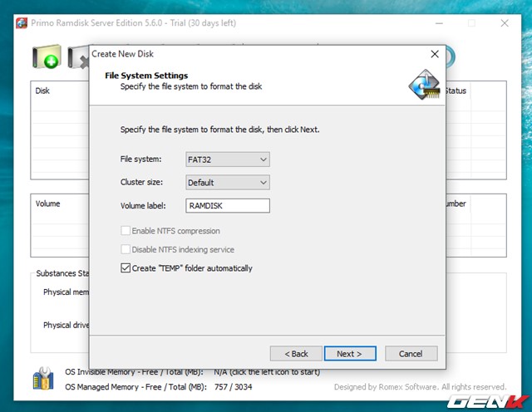Screen dimensions: 532x412
Task: Click the Next > button
Action: (350, 354)
